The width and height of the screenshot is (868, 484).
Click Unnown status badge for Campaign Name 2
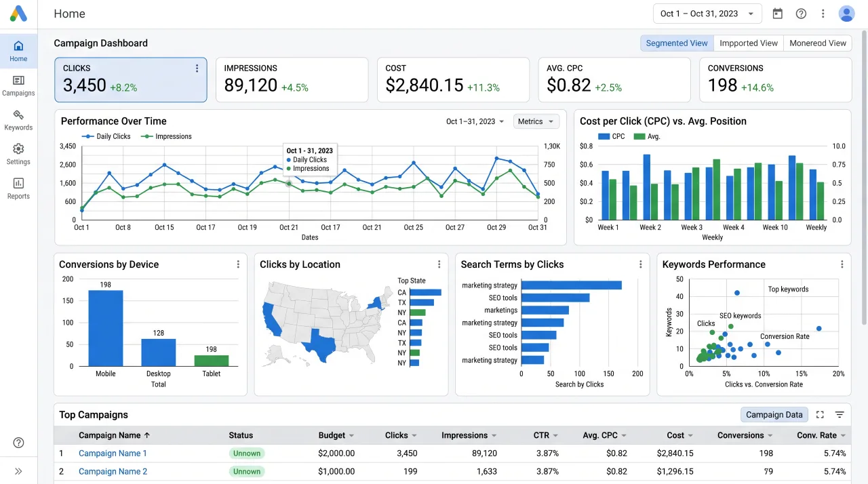click(247, 471)
